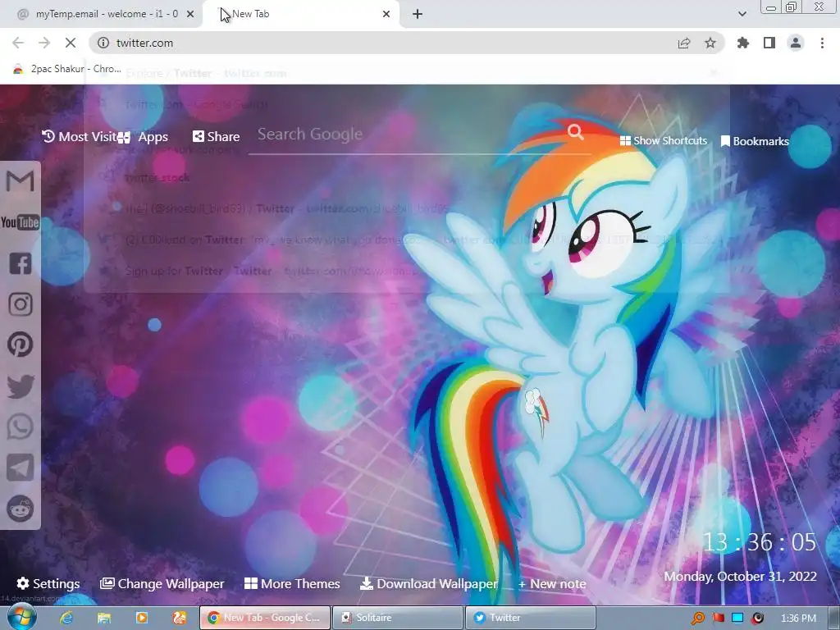Close the myTemp.email tab
This screenshot has height=630, width=840.
click(190, 14)
